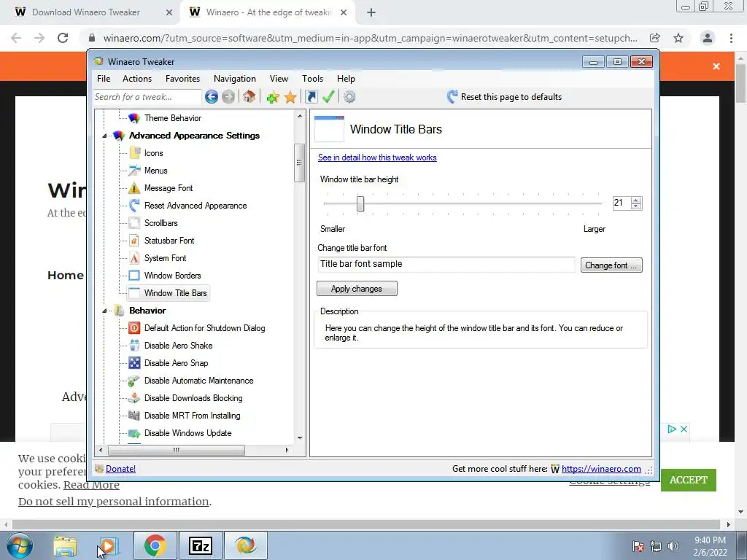Click the tree panel vertical scroll down arrow
747x560 pixels.
(300, 438)
